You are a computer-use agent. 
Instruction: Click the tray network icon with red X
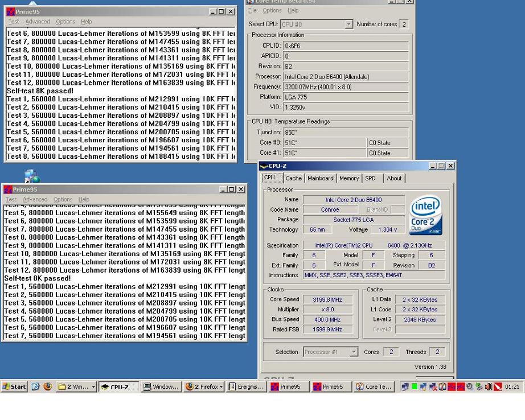(x=433, y=387)
